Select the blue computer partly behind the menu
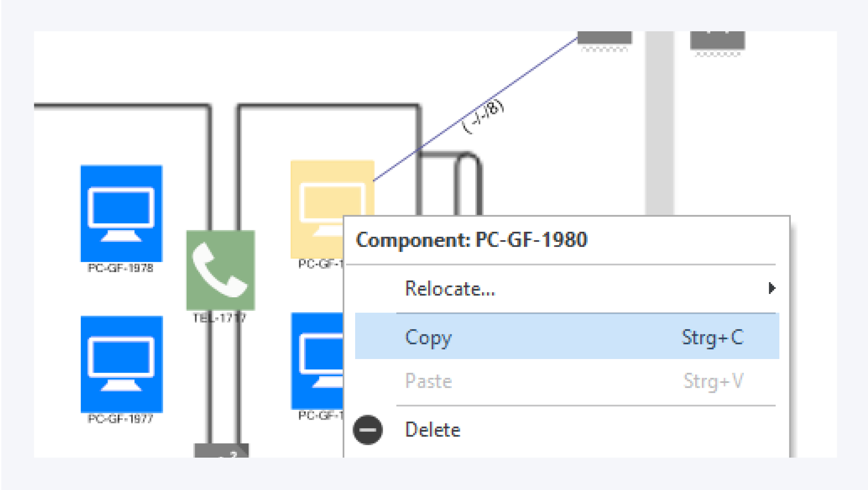 coord(317,361)
